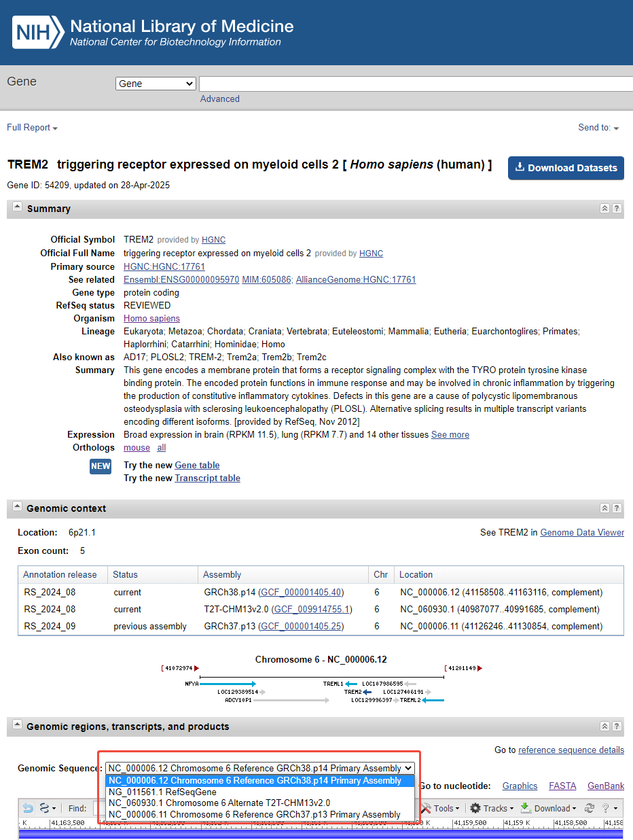The width and height of the screenshot is (633, 840).
Task: Click the help icon in Genomic context header
Action: [616, 508]
